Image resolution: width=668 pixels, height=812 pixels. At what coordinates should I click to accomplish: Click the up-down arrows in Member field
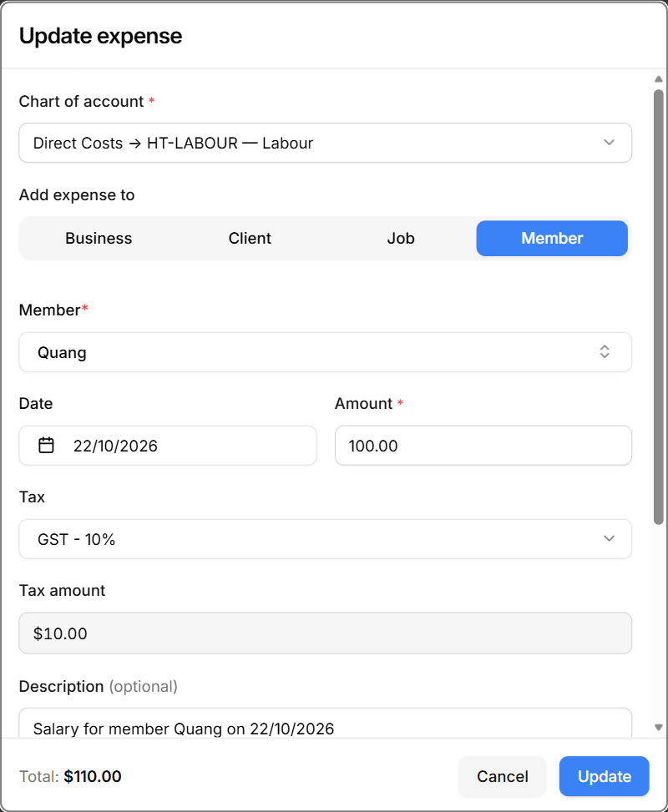click(x=605, y=351)
